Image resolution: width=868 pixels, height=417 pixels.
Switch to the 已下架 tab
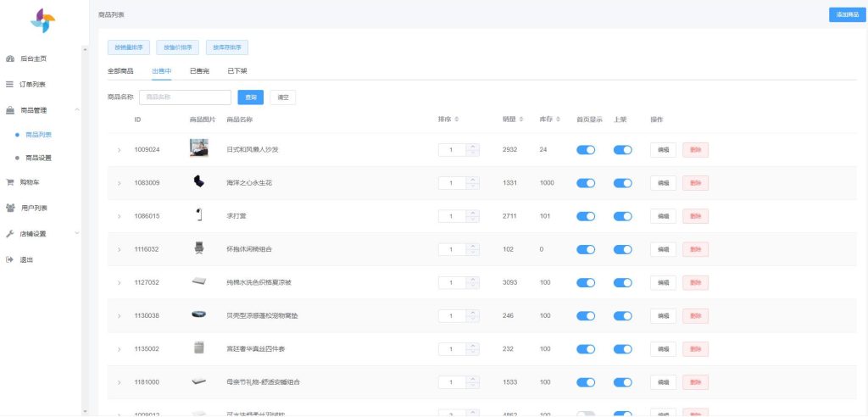(x=237, y=71)
